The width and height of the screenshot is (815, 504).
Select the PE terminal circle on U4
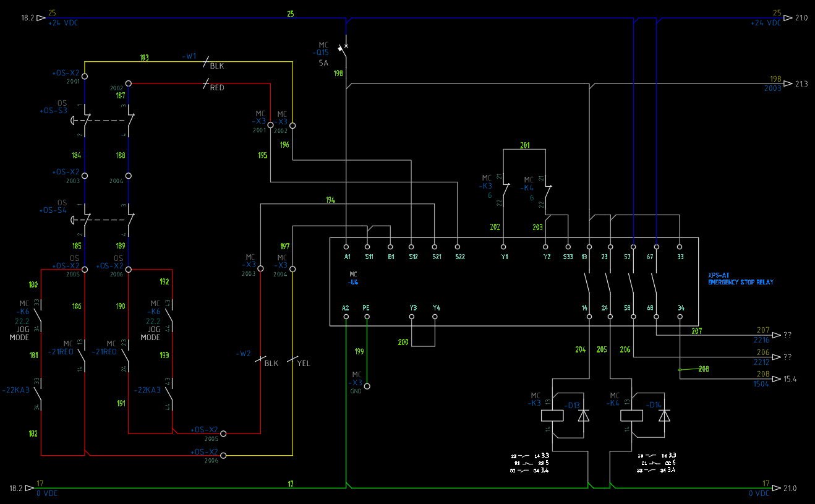tap(367, 317)
